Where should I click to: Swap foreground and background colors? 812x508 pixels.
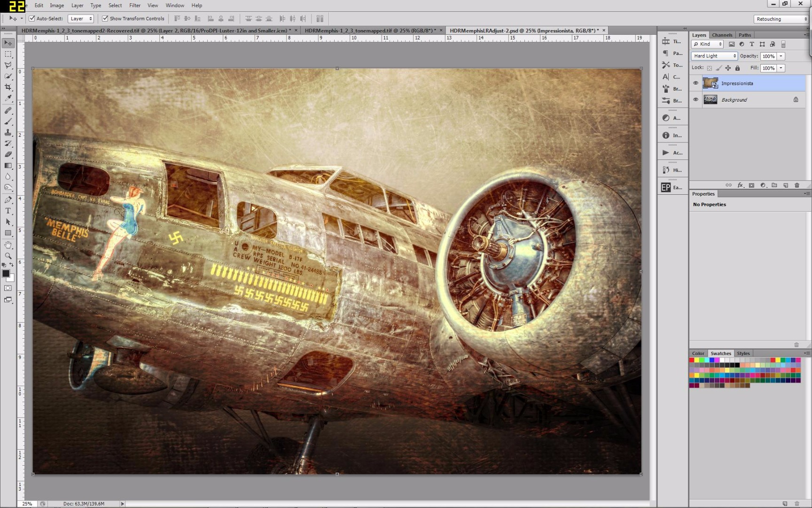pos(11,265)
